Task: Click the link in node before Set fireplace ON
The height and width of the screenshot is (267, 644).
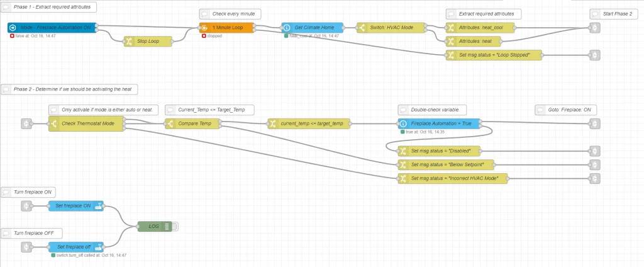Action: click(x=26, y=206)
